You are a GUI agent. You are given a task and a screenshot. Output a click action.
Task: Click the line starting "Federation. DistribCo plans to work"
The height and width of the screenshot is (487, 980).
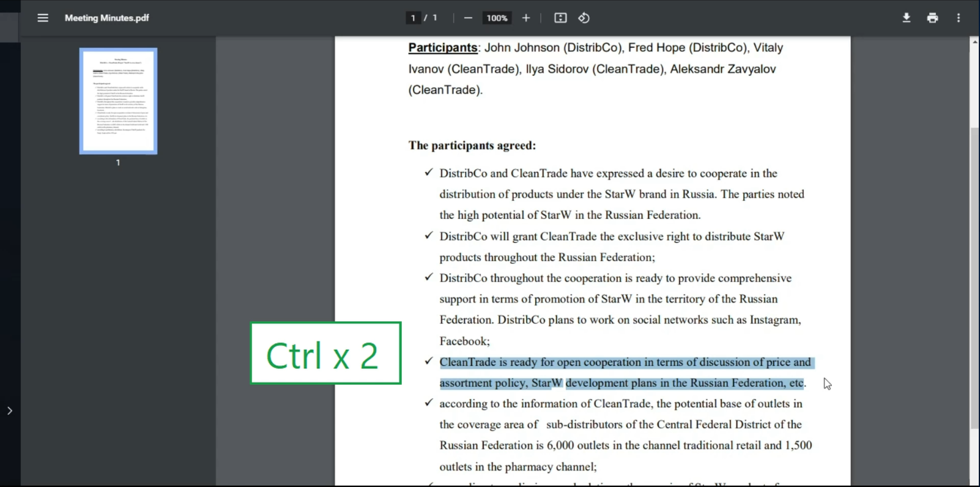click(620, 320)
